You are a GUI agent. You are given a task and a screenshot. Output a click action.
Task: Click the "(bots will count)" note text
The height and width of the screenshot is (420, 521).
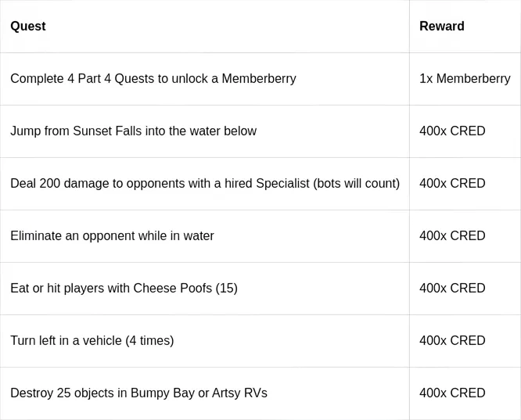pos(357,184)
